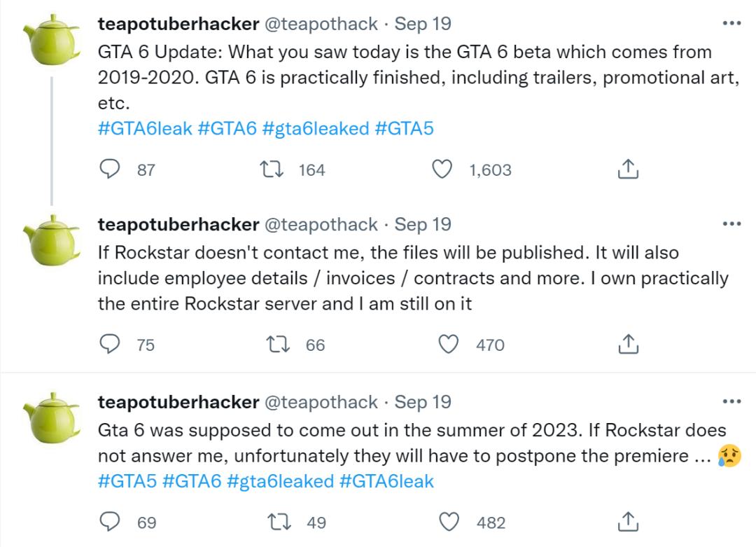Reply to the tweet about publishing files
Screen dimensions: 756x547
pos(110,345)
